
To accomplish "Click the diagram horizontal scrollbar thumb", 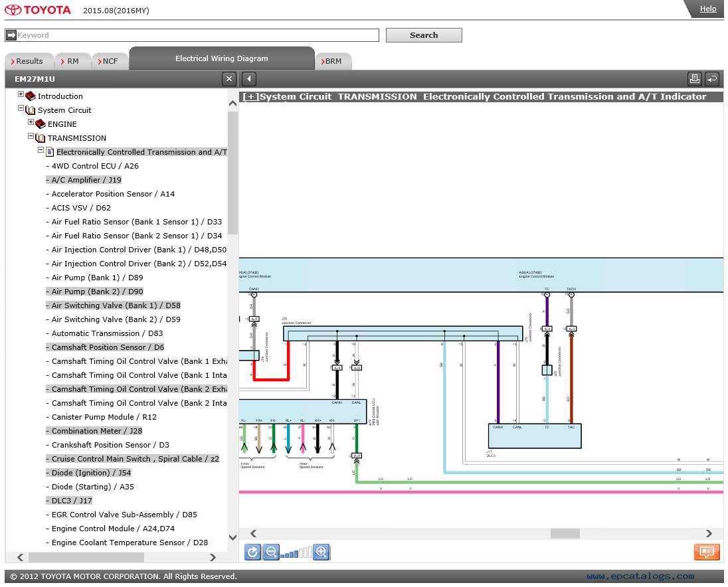I will click(x=565, y=534).
